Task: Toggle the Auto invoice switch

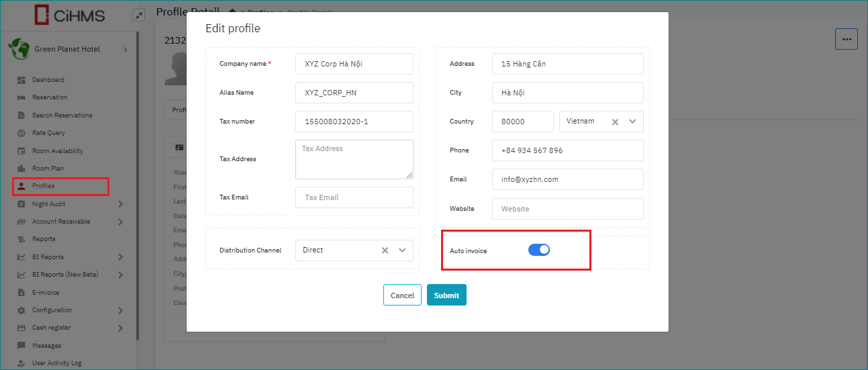Action: [539, 250]
